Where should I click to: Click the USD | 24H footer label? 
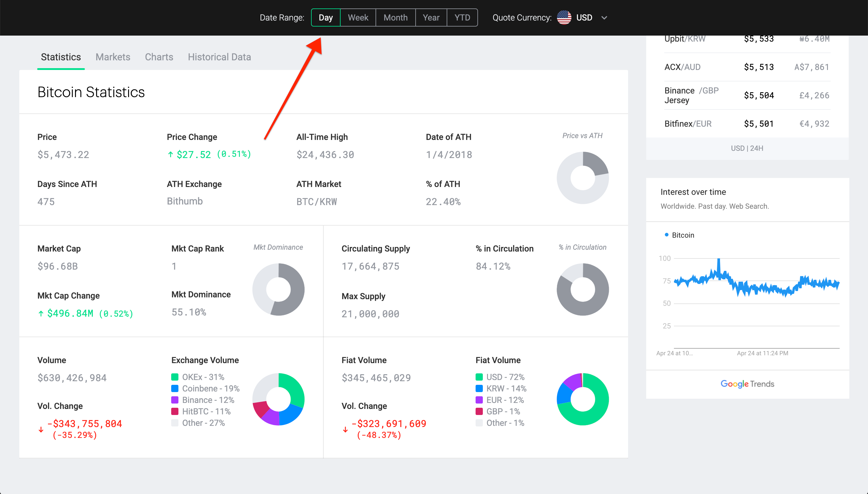[x=747, y=148]
